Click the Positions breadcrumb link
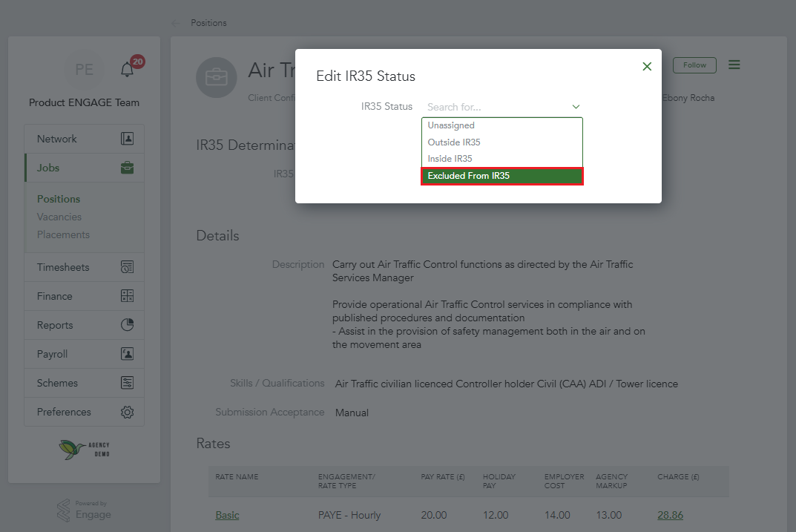 point(208,23)
